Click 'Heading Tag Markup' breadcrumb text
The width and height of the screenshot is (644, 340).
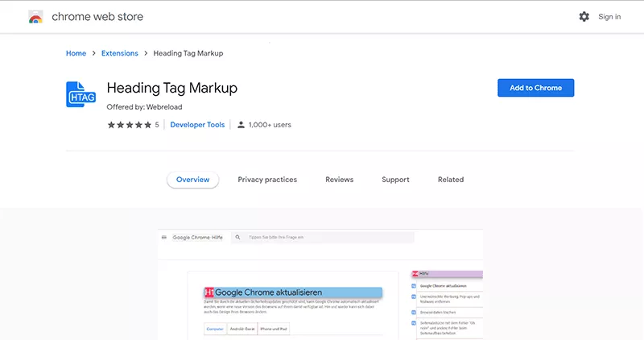pyautogui.click(x=188, y=53)
